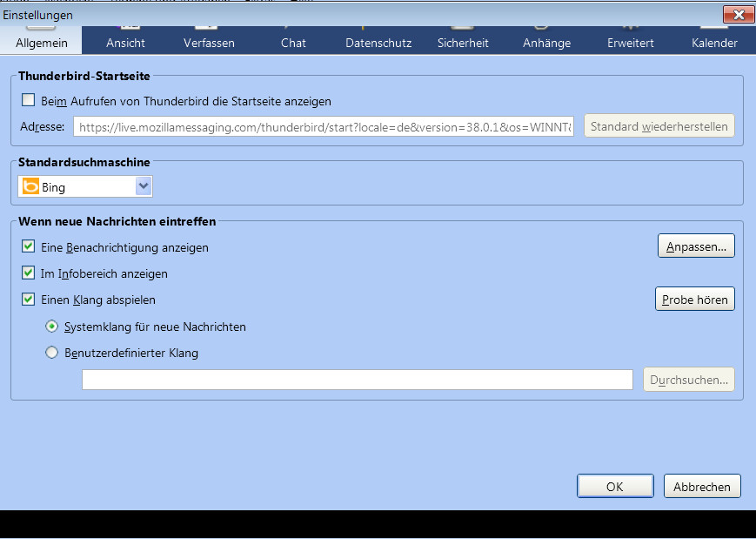Viewport: 756px width, 539px height.
Task: Uncheck Eine Benachrichtigung anzeigen
Action: 29,246
